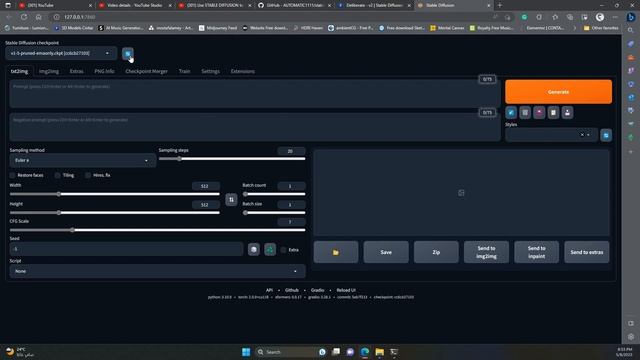The height and width of the screenshot is (360, 640).
Task: Open the browser profile avatar
Action: pos(600,17)
